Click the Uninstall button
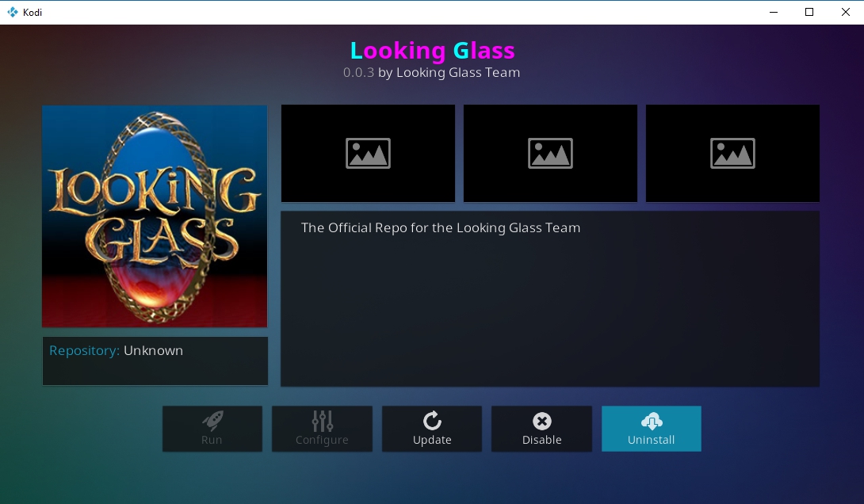 click(652, 429)
